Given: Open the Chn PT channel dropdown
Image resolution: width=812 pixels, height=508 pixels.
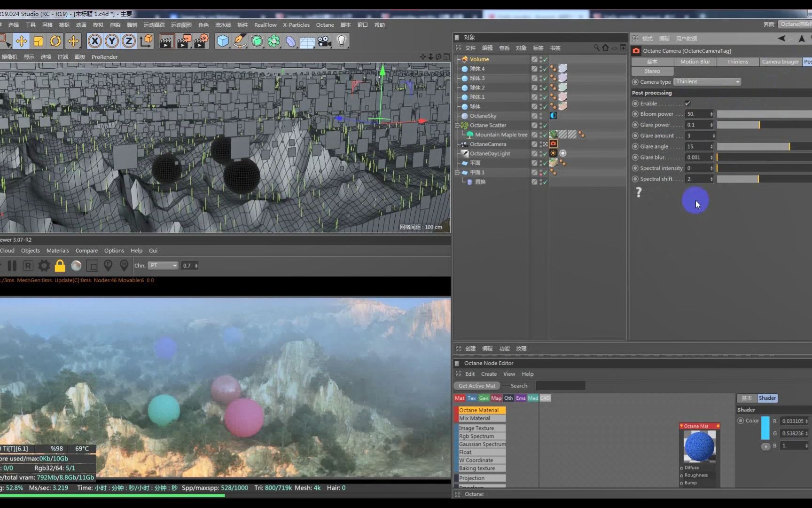Looking at the screenshot, I should coord(163,266).
